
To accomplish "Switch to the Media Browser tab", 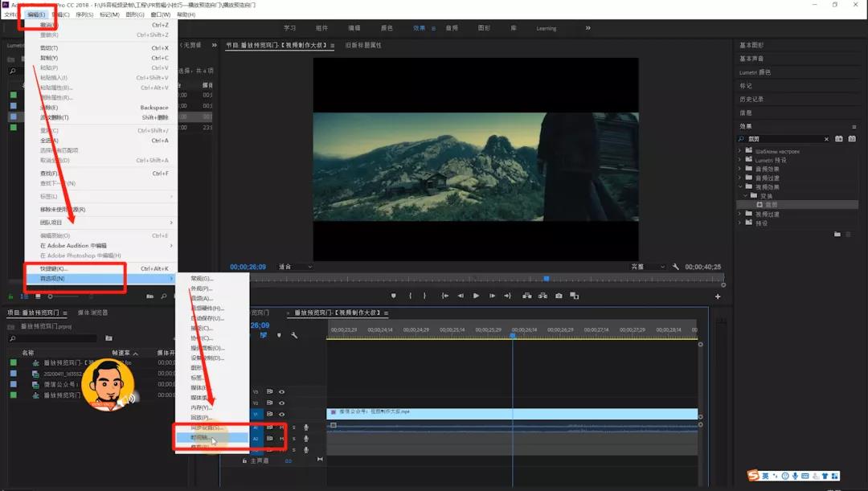I will pos(92,313).
